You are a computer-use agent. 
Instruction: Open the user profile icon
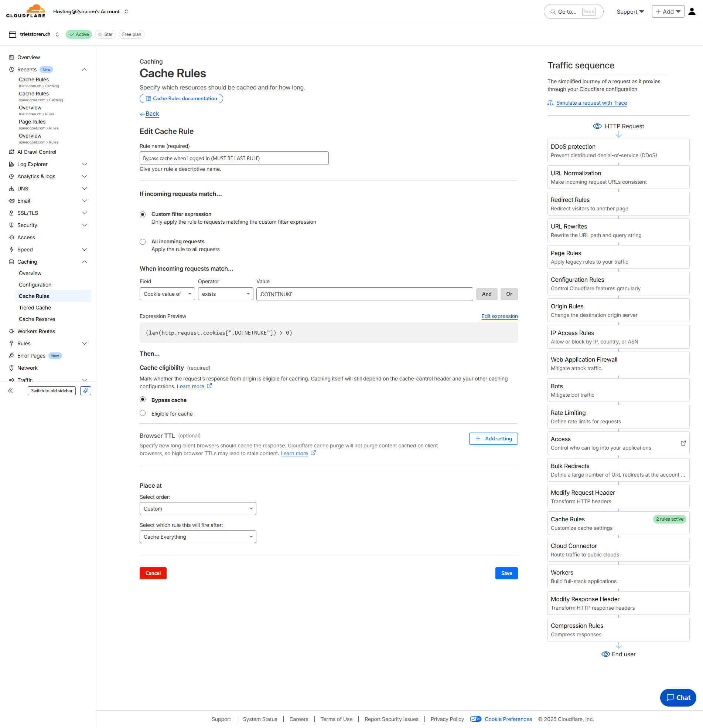pyautogui.click(x=692, y=11)
